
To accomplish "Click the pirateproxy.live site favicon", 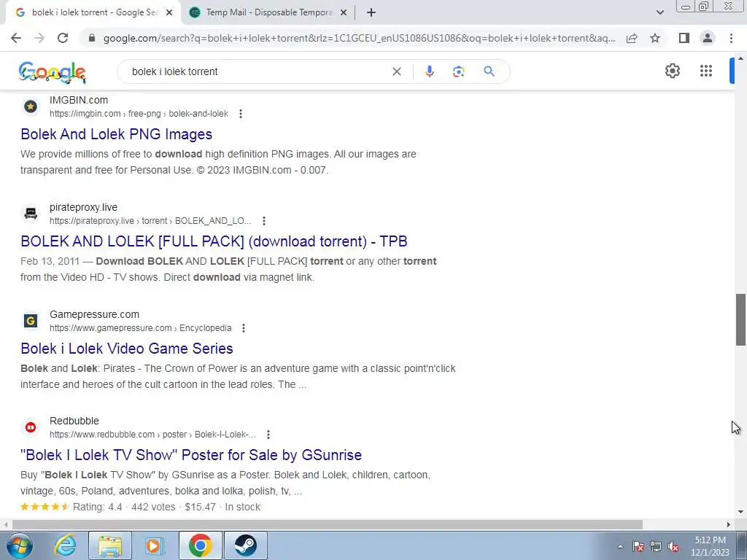I will pos(31,214).
